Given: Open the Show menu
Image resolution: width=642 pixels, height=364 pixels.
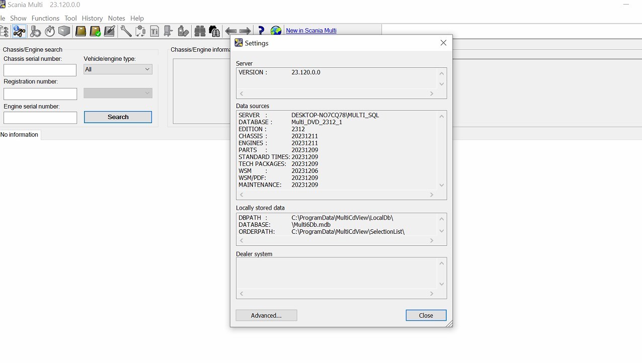Looking at the screenshot, I should (18, 18).
